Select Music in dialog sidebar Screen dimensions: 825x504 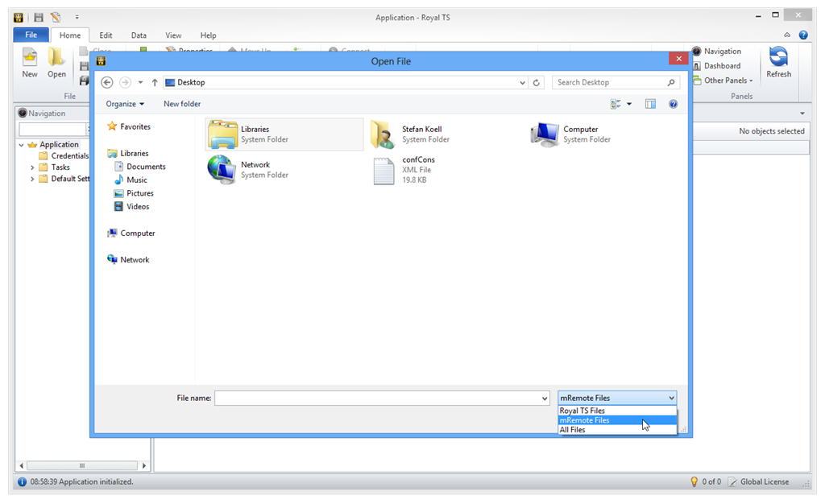[x=131, y=180]
